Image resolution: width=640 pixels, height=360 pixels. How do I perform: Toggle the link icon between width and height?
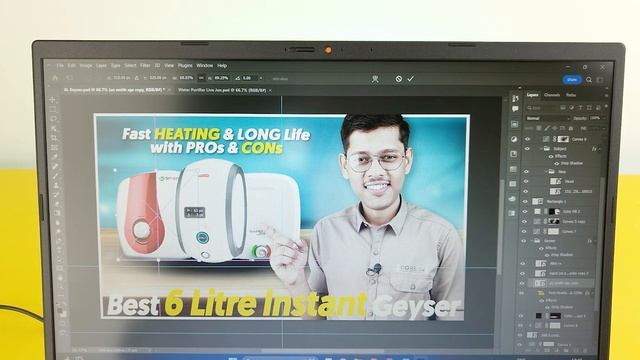pos(201,78)
